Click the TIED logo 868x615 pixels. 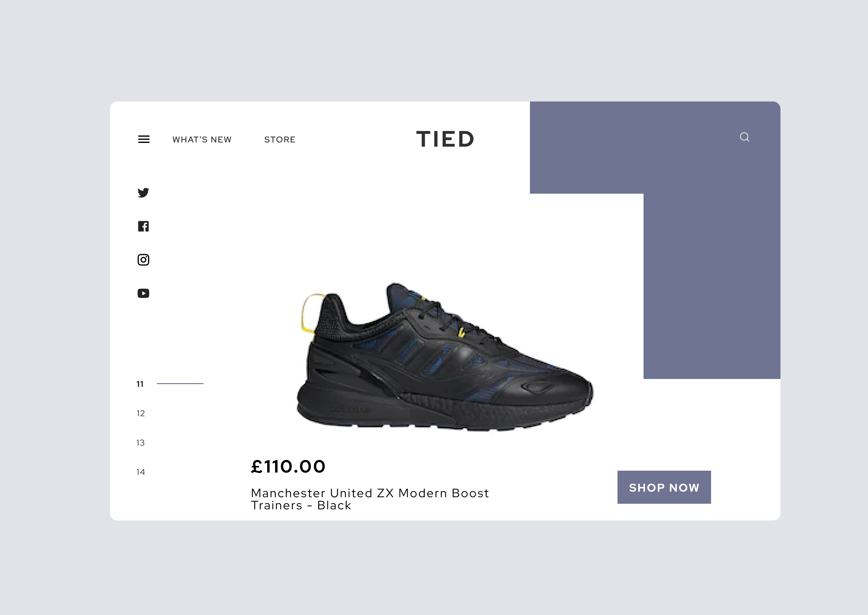[445, 139]
